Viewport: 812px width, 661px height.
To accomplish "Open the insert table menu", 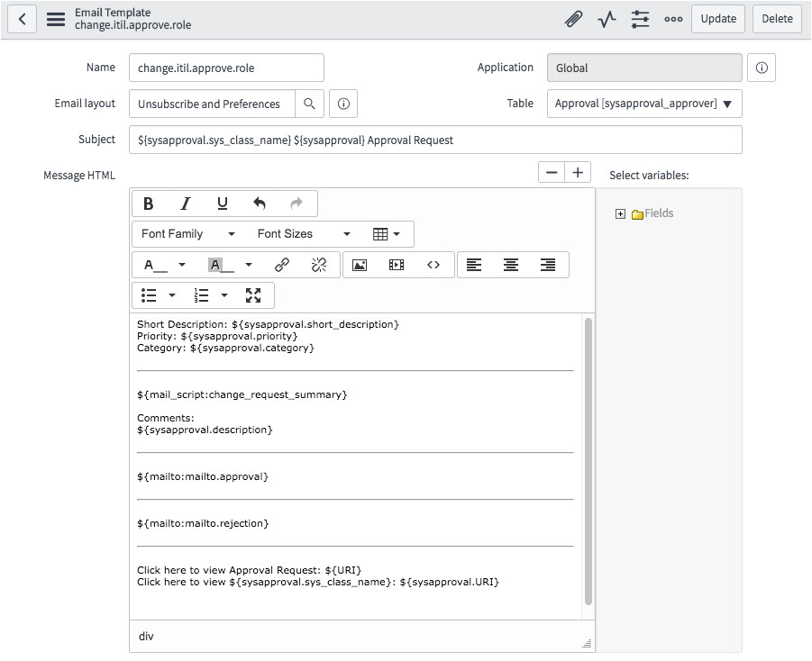I will click(387, 234).
